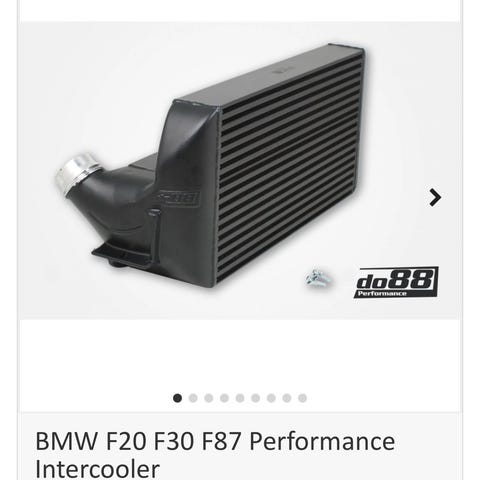480x480 pixels.
Task: Select the first carousel dot indicator
Action: point(177,398)
